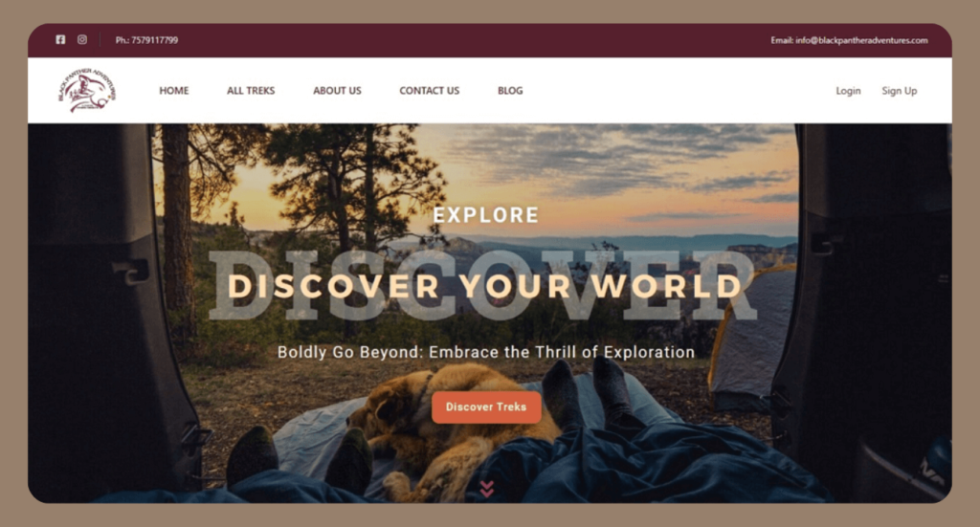Click the Discover Treks button

486,407
